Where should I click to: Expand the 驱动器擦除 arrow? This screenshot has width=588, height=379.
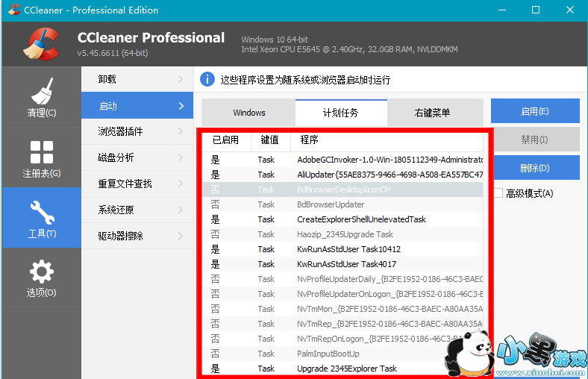(x=181, y=236)
